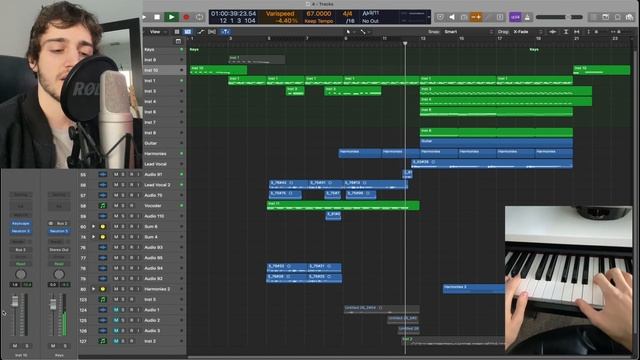Open the Stereo Out output slot
Image resolution: width=640 pixels, height=360 pixels.
(x=59, y=250)
